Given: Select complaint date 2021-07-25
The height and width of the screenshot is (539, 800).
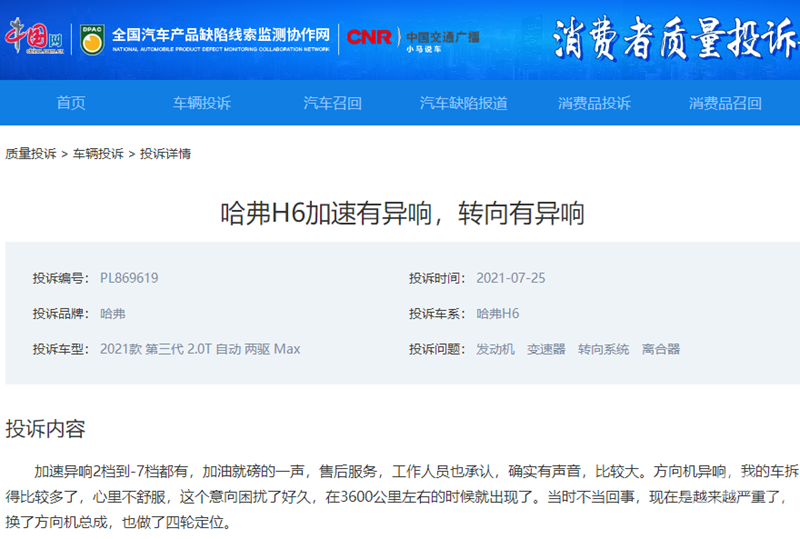Looking at the screenshot, I should tap(511, 278).
